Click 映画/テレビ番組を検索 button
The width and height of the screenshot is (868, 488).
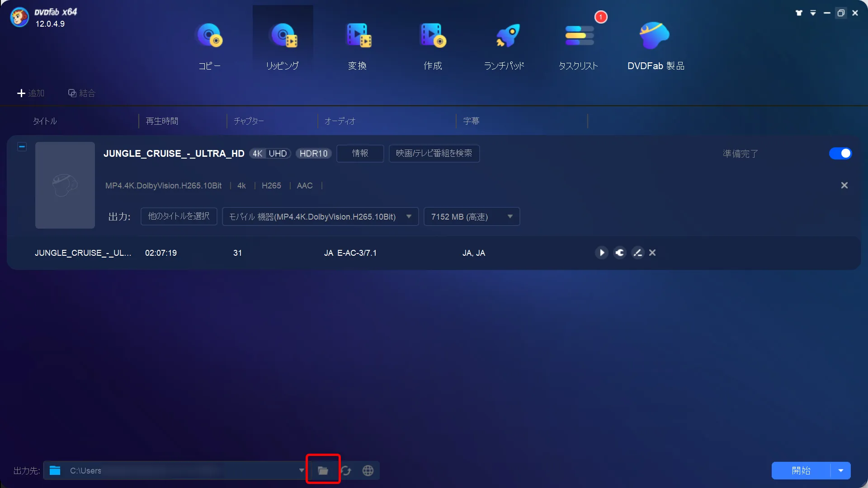coord(434,154)
